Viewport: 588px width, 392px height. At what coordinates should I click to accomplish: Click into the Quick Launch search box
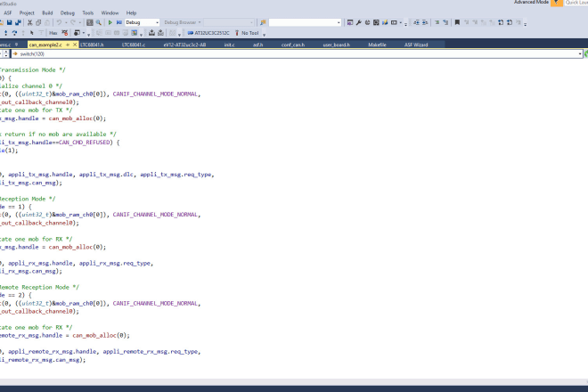tap(576, 3)
